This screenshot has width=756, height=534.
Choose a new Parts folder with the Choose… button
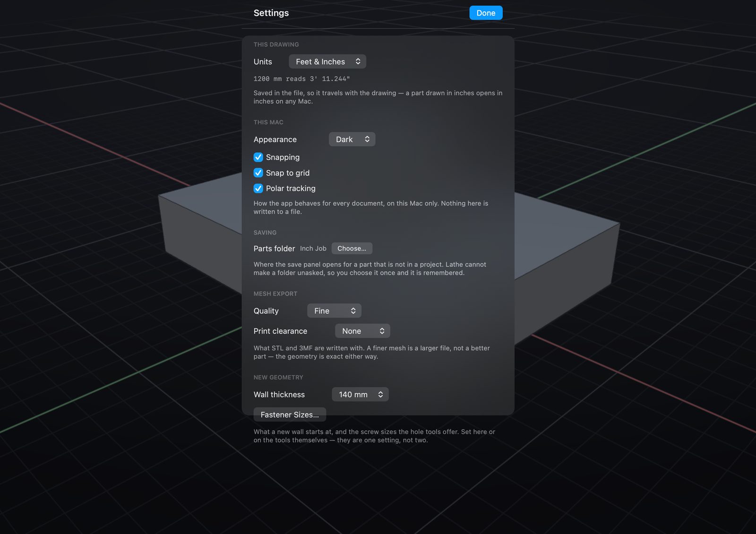point(352,249)
